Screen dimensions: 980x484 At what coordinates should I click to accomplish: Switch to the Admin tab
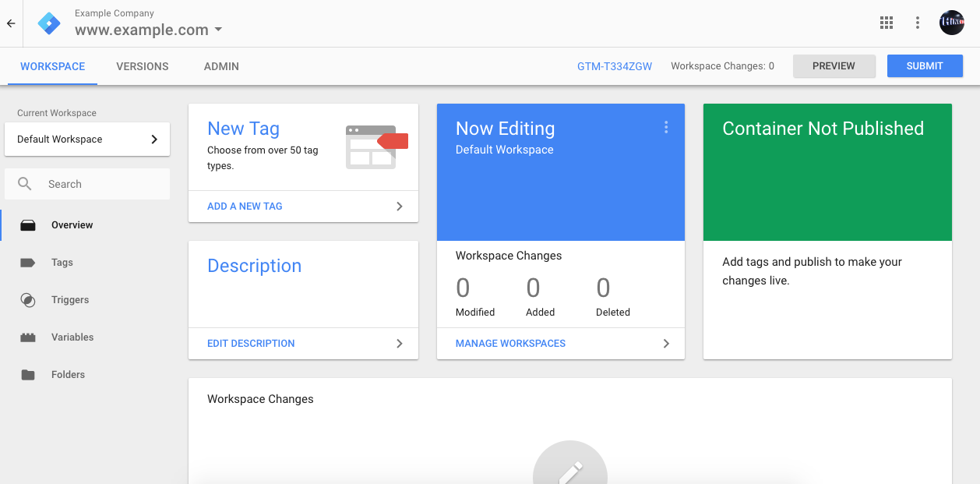tap(221, 66)
